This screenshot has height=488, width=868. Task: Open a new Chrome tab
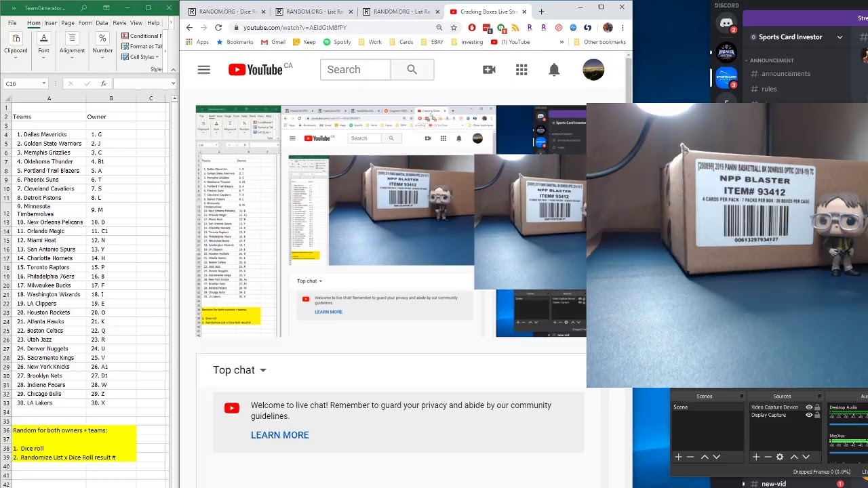pos(541,12)
